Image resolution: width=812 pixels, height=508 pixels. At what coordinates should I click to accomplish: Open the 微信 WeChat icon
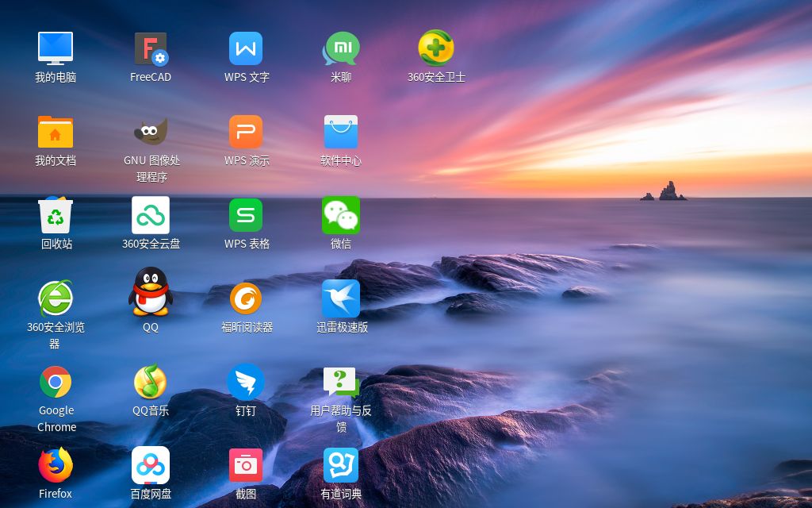[341, 215]
